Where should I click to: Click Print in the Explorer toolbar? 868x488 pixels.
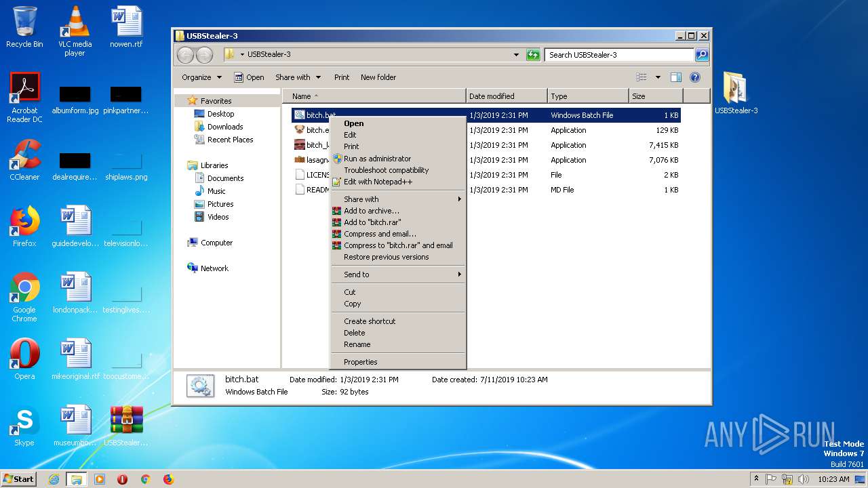click(342, 77)
